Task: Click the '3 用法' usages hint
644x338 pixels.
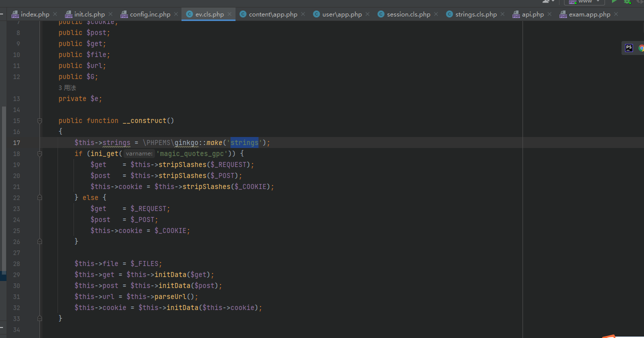Action: pos(67,87)
